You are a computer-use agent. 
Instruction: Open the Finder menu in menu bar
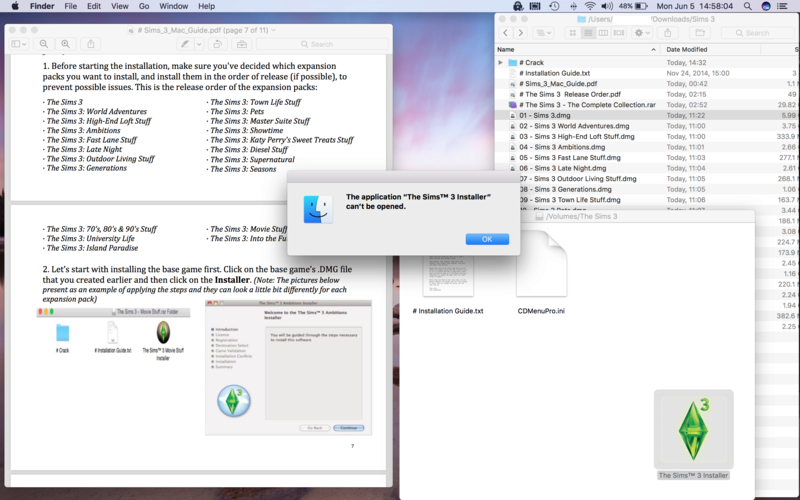(x=42, y=6)
